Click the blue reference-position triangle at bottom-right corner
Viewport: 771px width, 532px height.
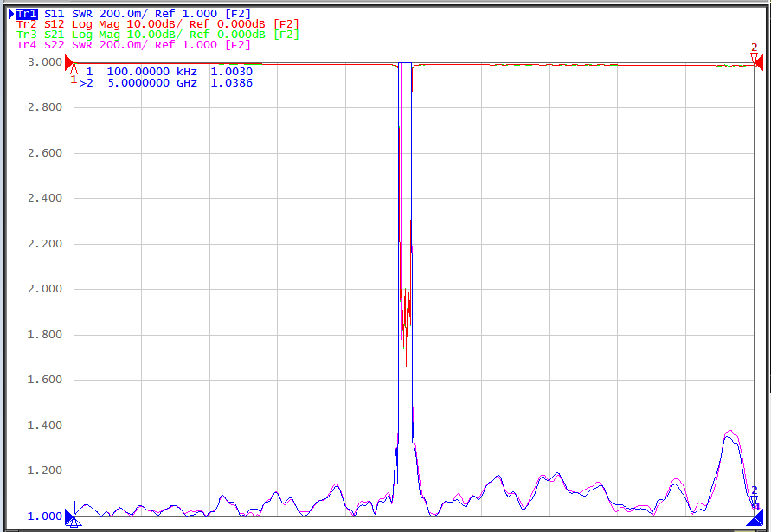click(x=755, y=520)
